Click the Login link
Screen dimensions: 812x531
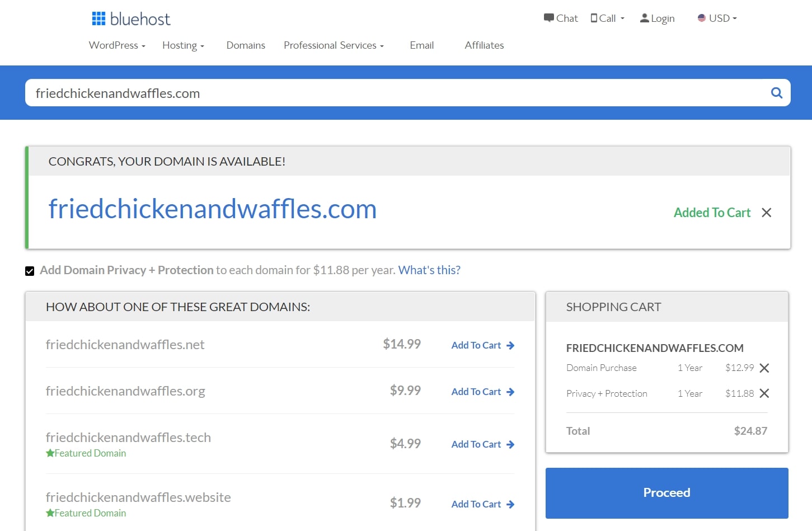point(663,18)
